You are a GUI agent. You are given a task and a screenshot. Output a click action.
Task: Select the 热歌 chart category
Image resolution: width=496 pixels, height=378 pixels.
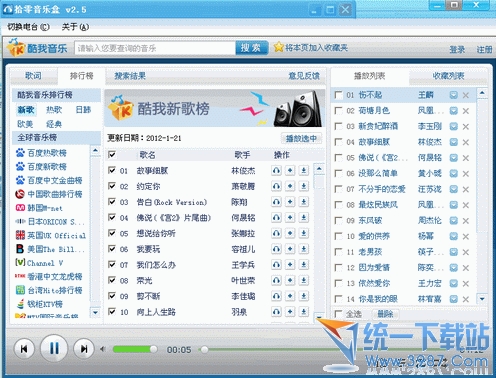(54, 110)
